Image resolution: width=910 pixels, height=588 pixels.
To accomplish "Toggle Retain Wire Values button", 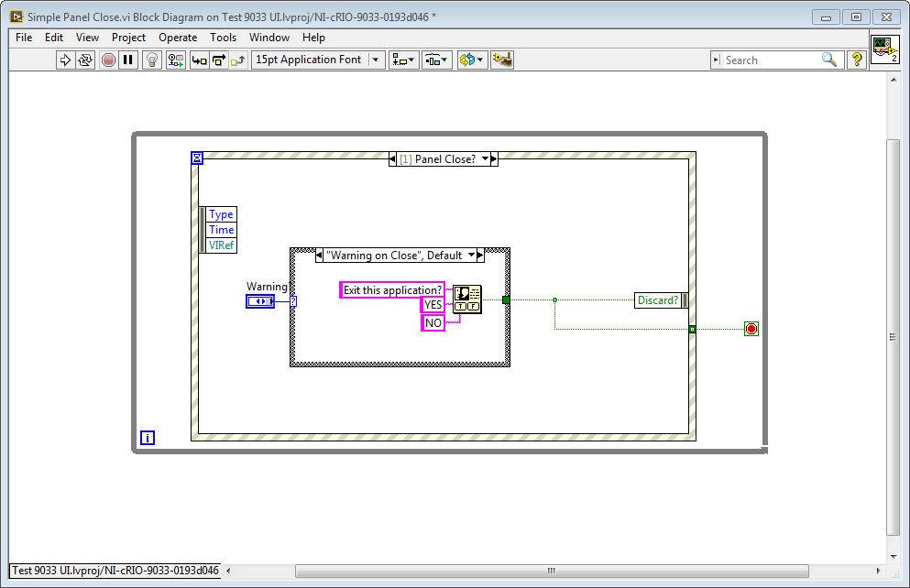I will [x=175, y=60].
